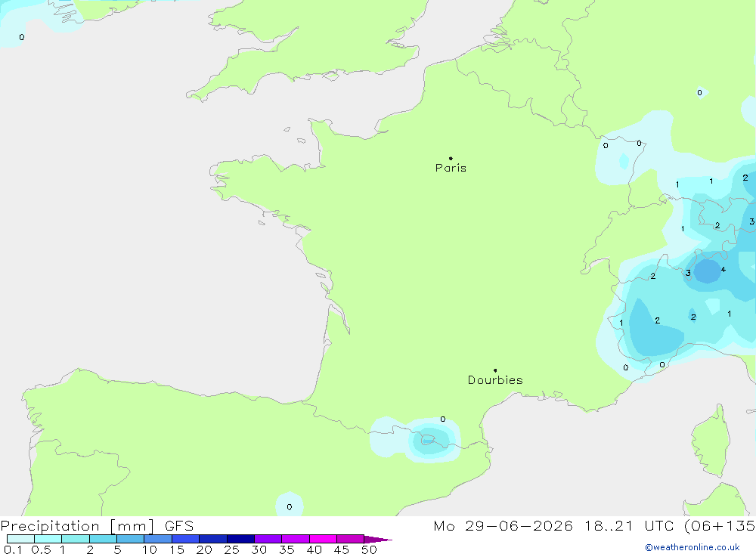Click the 'Mo 29-06-2026' date text
Viewport: 756px width, 554px height.
tap(503, 525)
